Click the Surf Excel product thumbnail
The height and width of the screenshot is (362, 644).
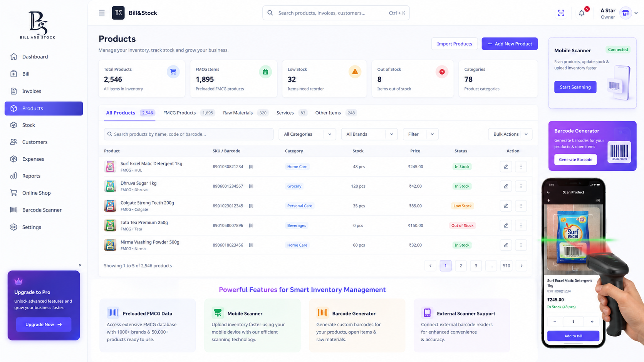tap(110, 167)
